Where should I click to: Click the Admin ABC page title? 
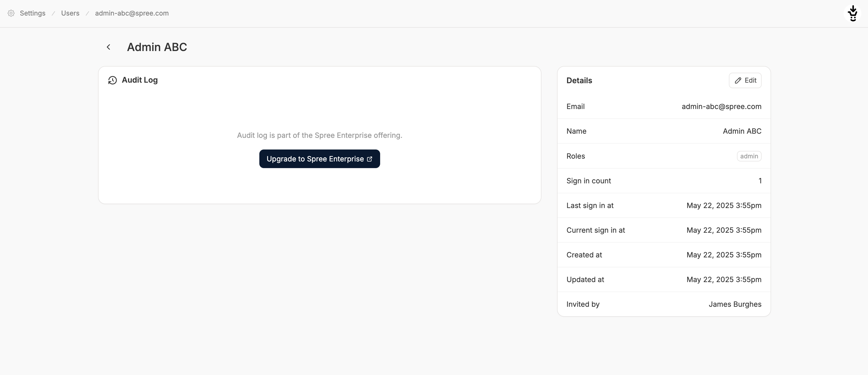click(157, 47)
